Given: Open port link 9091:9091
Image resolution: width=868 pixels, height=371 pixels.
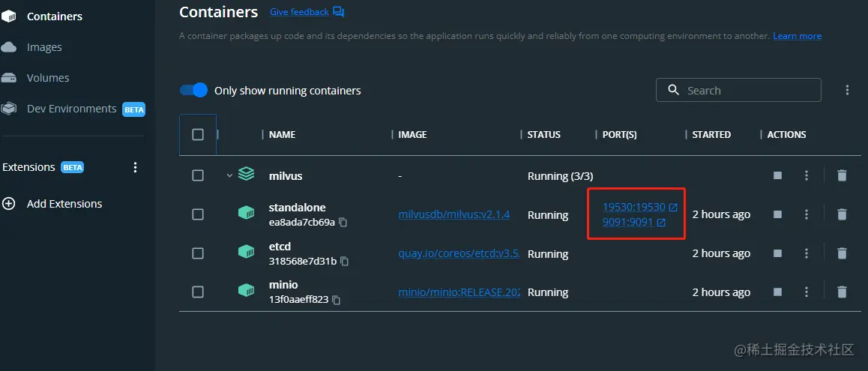Looking at the screenshot, I should point(627,223).
